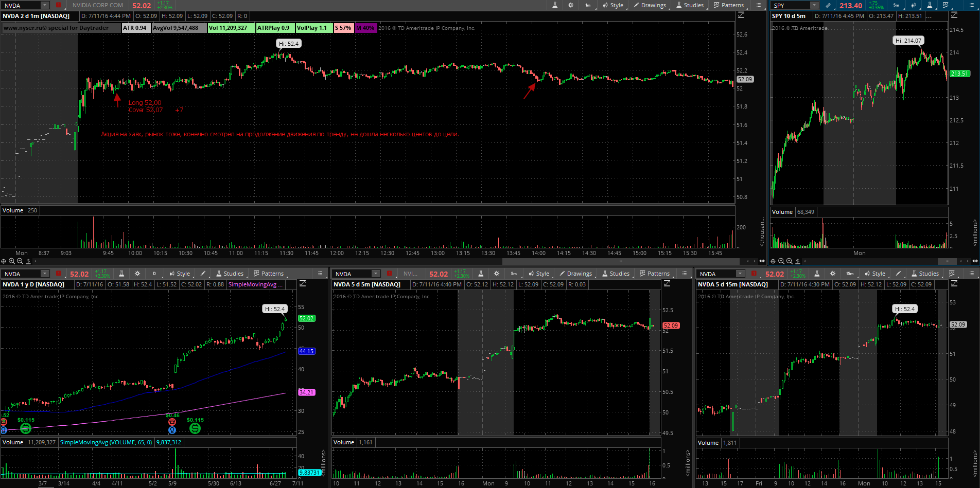Screen dimensions: 980x488
Task: Expand symbol dropdown arrow on NVDA 1m chart
Action: coord(45,5)
